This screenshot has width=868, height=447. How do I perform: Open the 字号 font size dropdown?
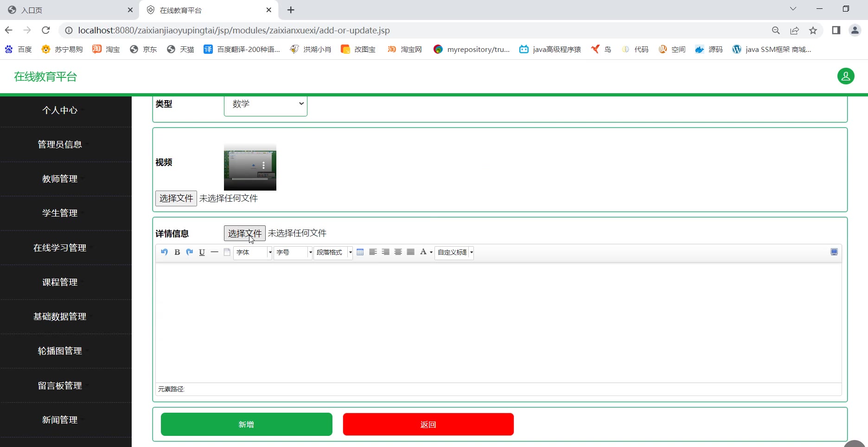coord(293,252)
